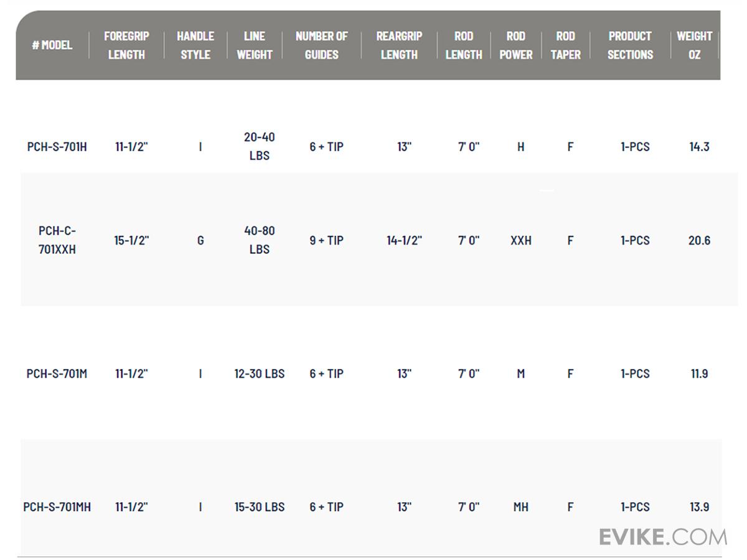Image resolution: width=747 pixels, height=560 pixels.
Task: Click the LINE WEIGHT column header
Action: tap(254, 45)
